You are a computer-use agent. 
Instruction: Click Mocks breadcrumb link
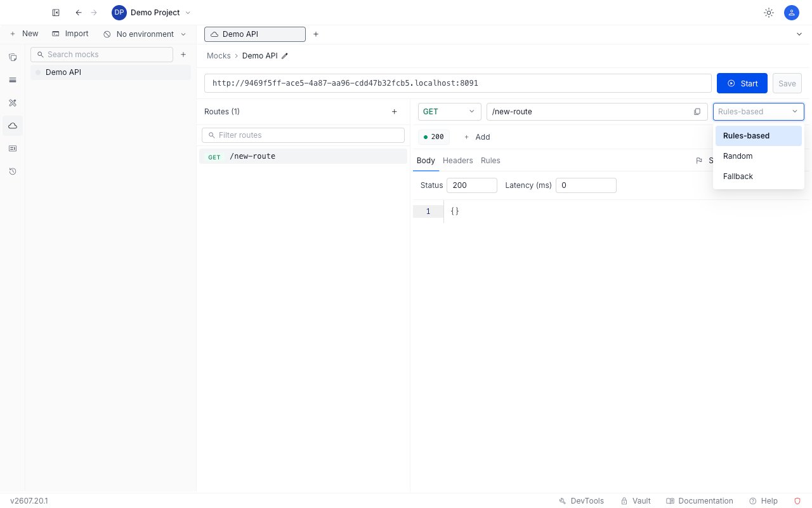(219, 56)
